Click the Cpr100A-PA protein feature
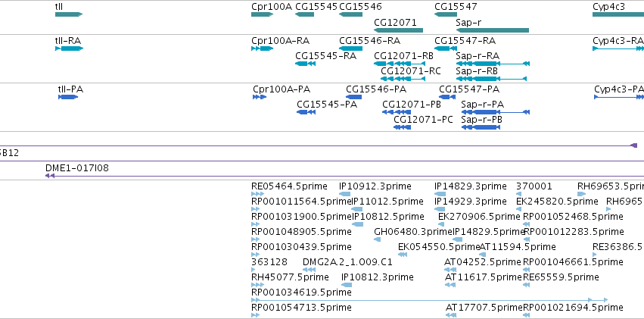Viewport: 644px width, 319px height. (260, 97)
